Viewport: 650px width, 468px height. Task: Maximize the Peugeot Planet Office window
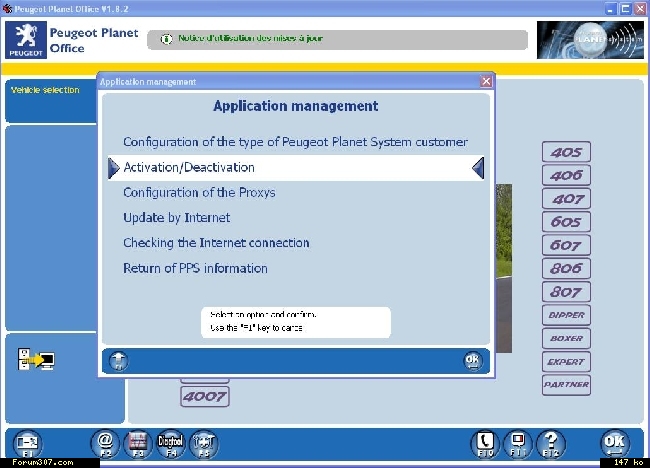626,9
